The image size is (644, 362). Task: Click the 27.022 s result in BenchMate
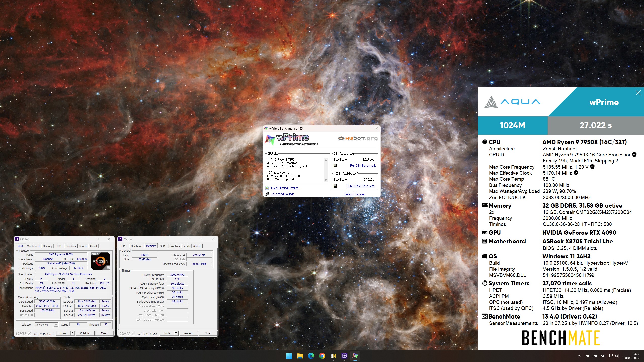pos(595,125)
